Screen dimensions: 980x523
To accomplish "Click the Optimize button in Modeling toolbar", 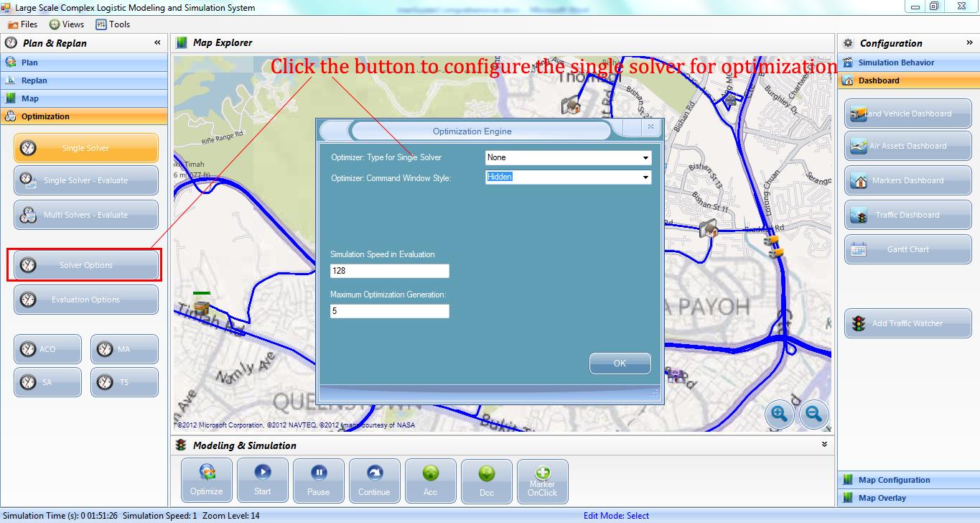I will (207, 480).
